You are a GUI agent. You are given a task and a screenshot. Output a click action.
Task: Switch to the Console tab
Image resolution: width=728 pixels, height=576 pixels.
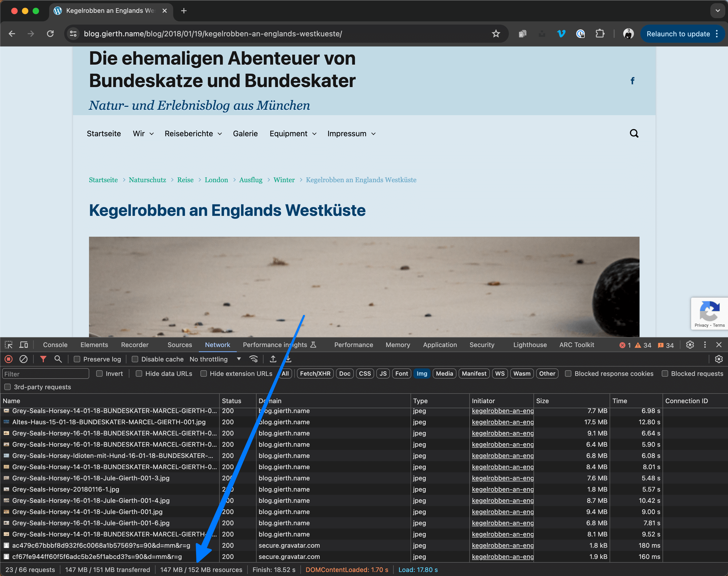[55, 345]
